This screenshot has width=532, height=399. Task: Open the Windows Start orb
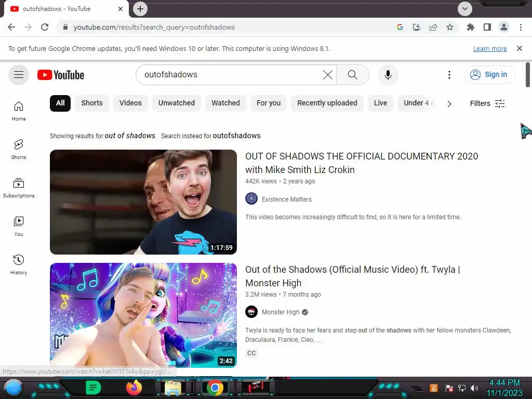coord(14,388)
